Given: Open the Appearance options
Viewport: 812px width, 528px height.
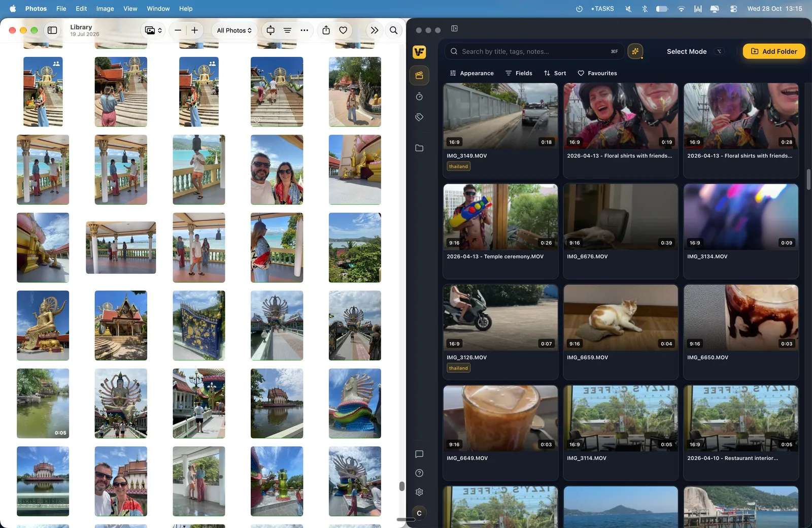Looking at the screenshot, I should tap(471, 73).
